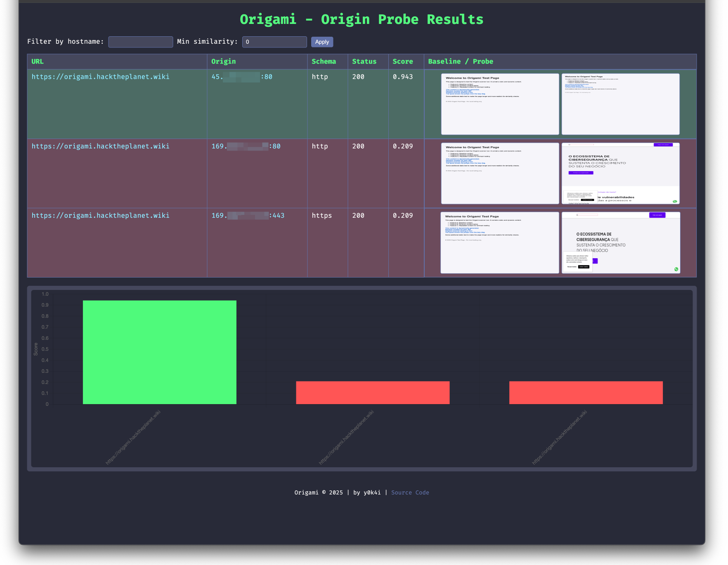Click the 1.0 tick on the chart axis
The height and width of the screenshot is (565, 728).
pyautogui.click(x=45, y=294)
